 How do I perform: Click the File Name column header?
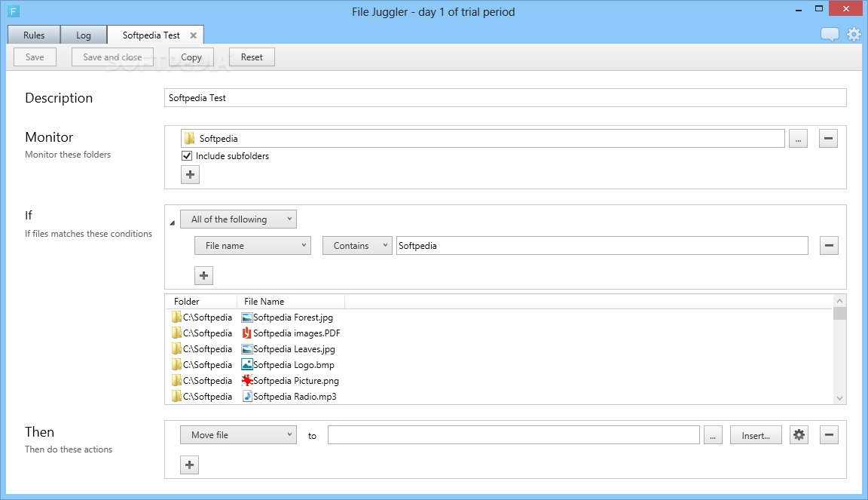pos(291,302)
